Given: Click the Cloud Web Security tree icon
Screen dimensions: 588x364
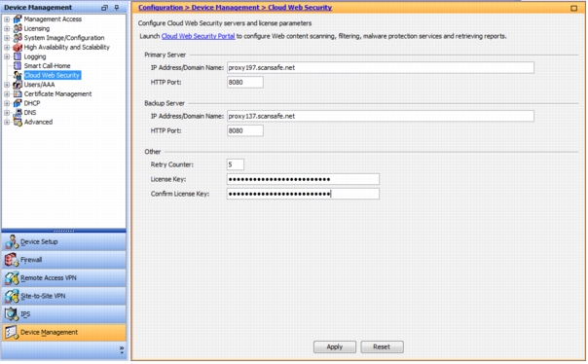Looking at the screenshot, I should [18, 75].
